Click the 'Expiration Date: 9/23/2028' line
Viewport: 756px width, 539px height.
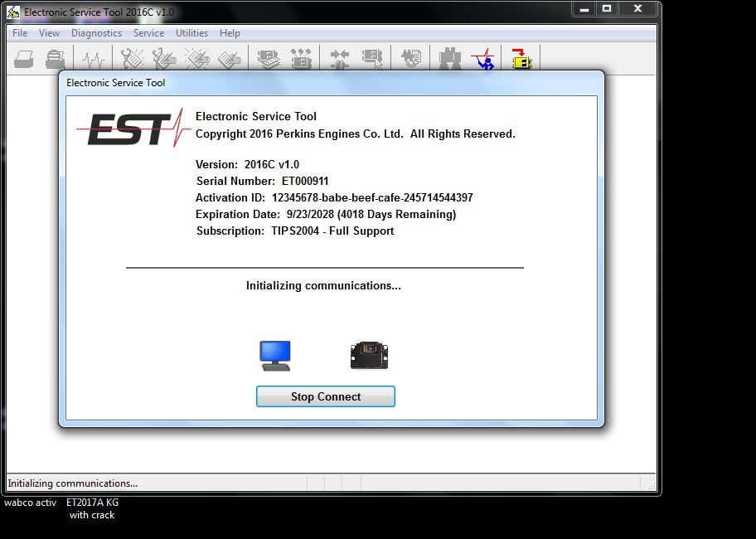pyautogui.click(x=326, y=214)
